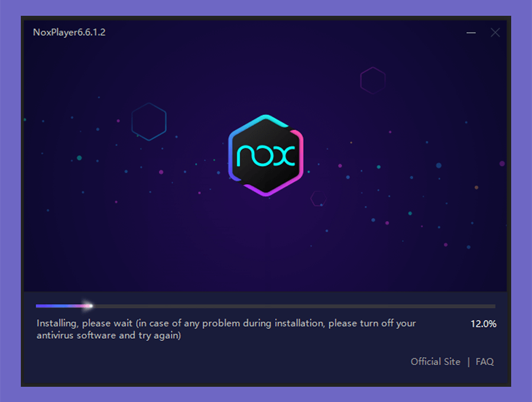Viewport: 532px width, 402px height.
Task: Click the large purple dot at the right edge
Action: pyautogui.click(x=502, y=164)
